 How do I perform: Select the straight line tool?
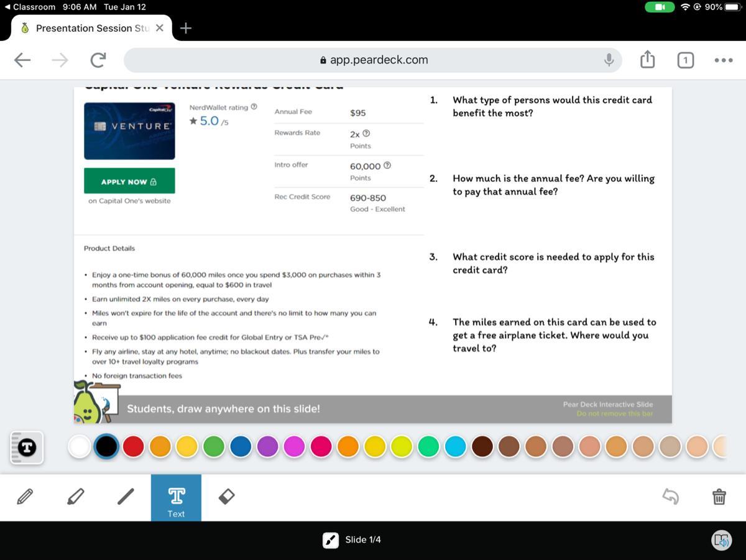126,497
